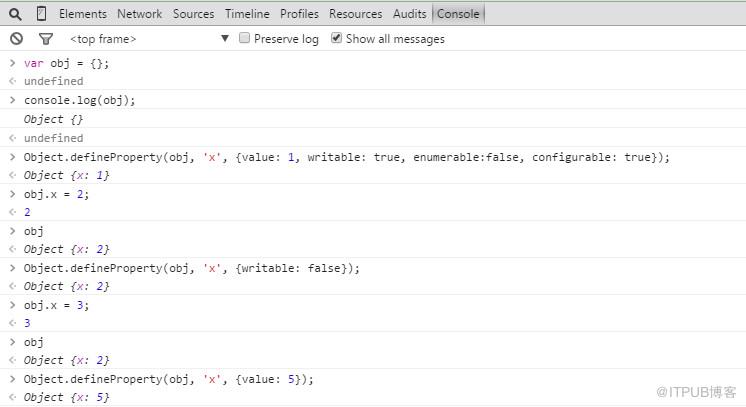This screenshot has height=407, width=746.
Task: Click the returned value 2
Action: tap(27, 212)
